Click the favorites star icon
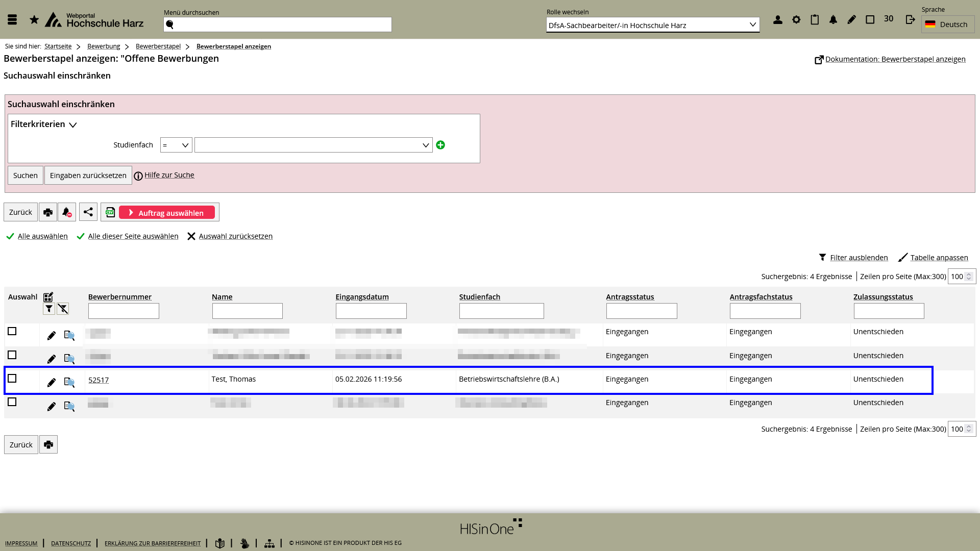 [34, 20]
